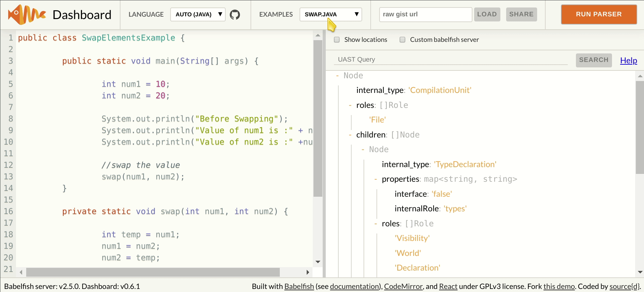Image resolution: width=644 pixels, height=292 pixels.
Task: Collapse the children []Node list
Action: point(350,135)
